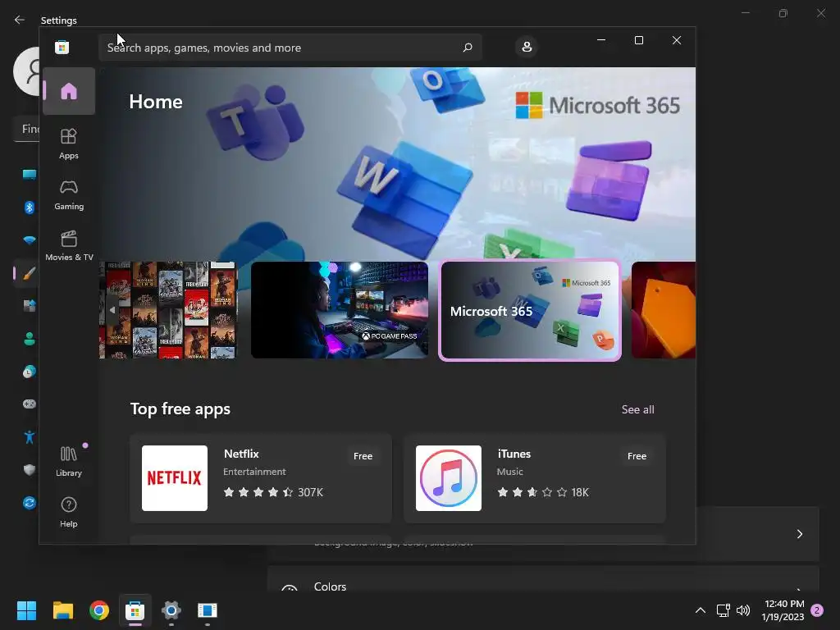Show hidden system tray icons chevron

point(701,610)
